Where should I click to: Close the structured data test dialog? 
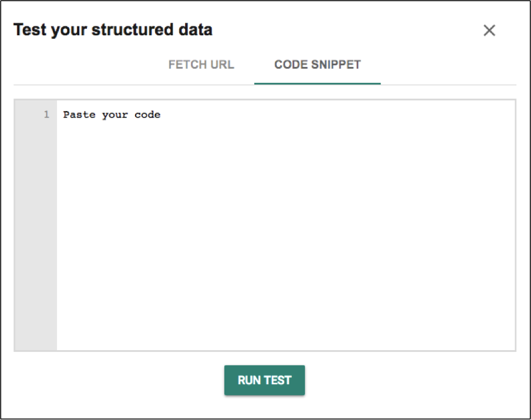coord(489,31)
